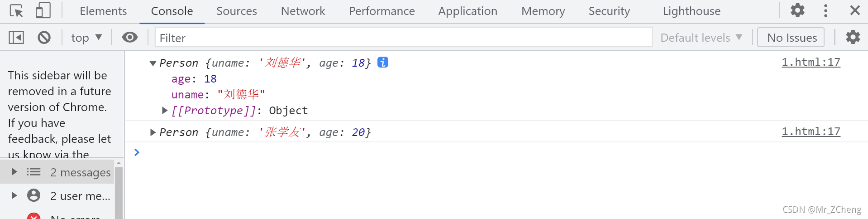Screen dimensions: 868x219
Task: Switch to the Sources tab
Action: 236,11
